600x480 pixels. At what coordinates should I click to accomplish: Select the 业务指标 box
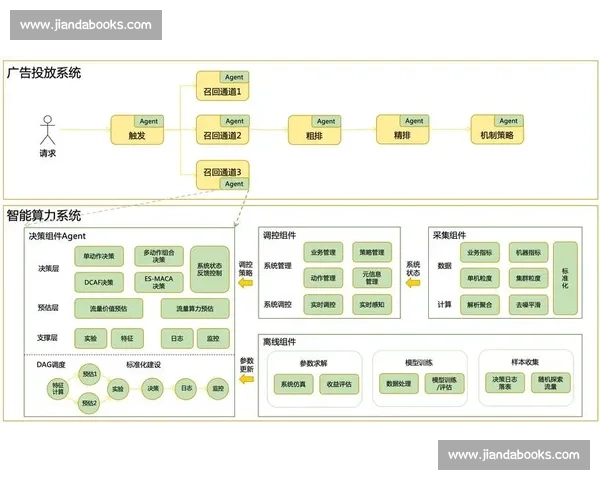point(480,252)
